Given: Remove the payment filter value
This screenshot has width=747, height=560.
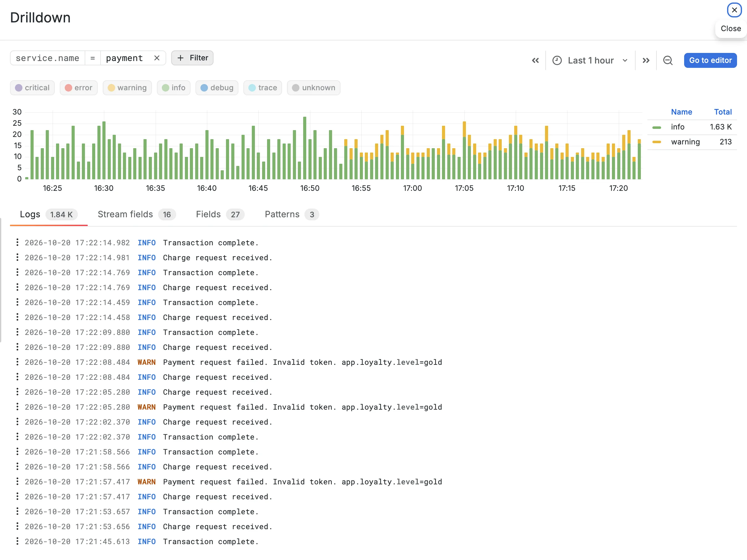Looking at the screenshot, I should point(157,58).
